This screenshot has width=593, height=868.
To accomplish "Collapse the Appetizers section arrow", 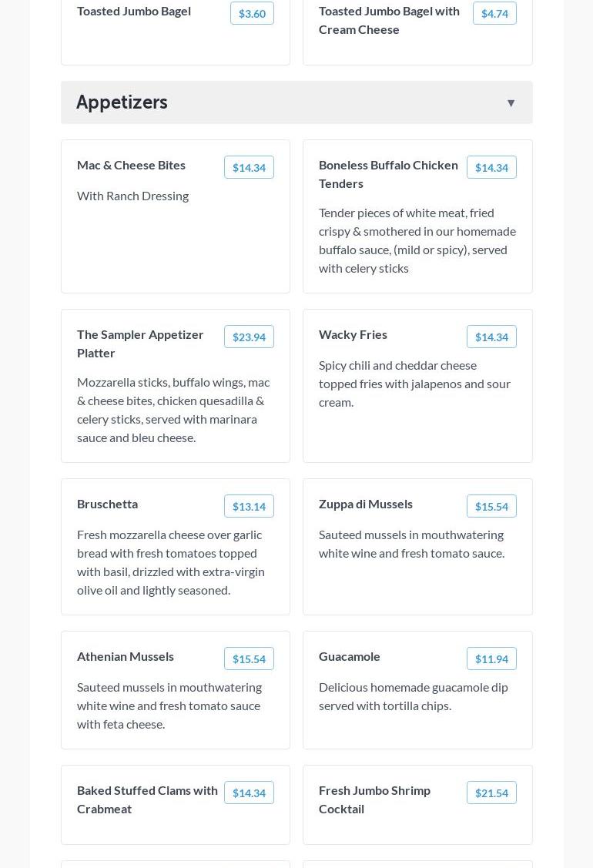I will 511,102.
